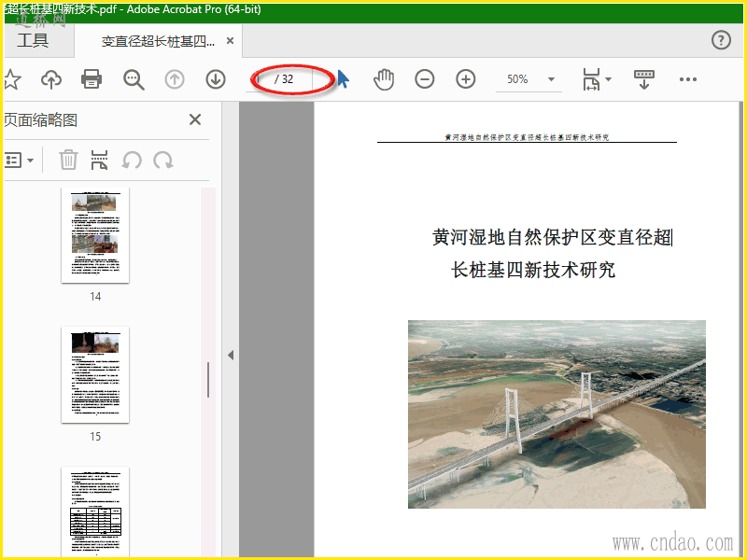This screenshot has width=747, height=560.
Task: Click the thumbnail panel print pages icon
Action: click(x=99, y=160)
